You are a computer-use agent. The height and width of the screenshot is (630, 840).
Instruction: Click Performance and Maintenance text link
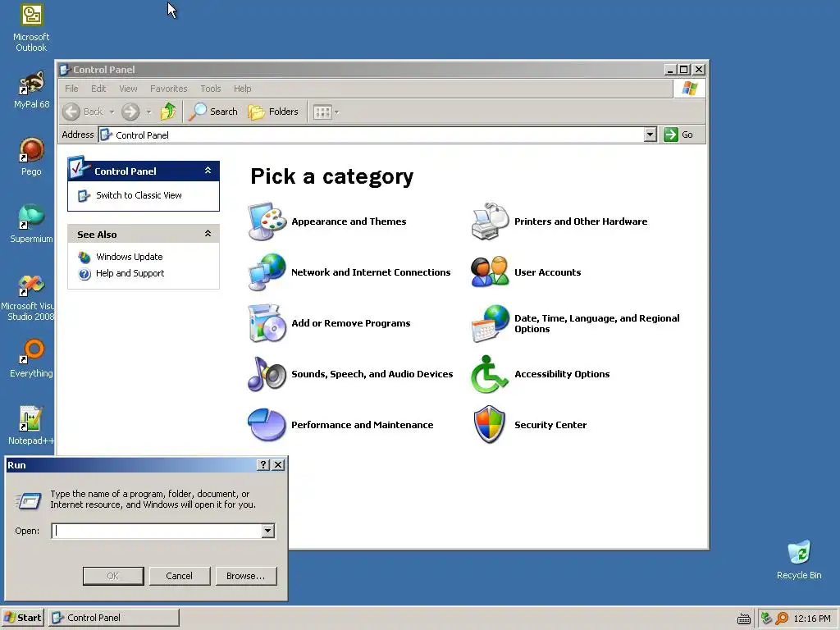coord(362,425)
